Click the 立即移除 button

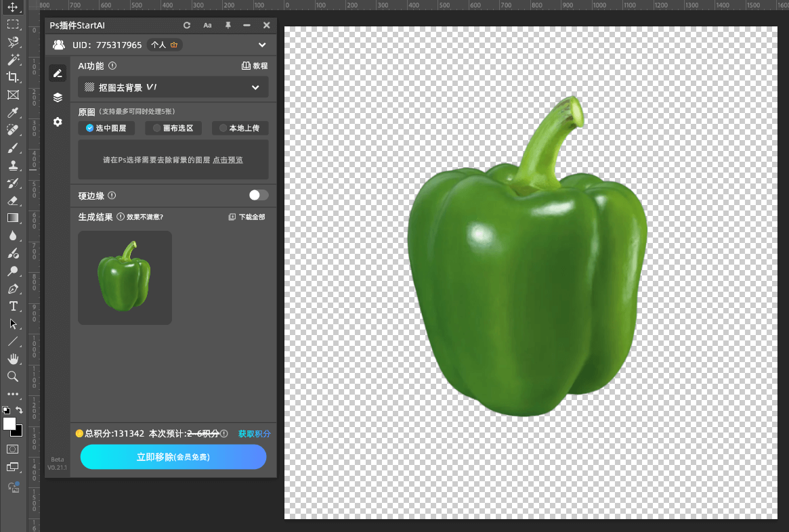coord(173,457)
